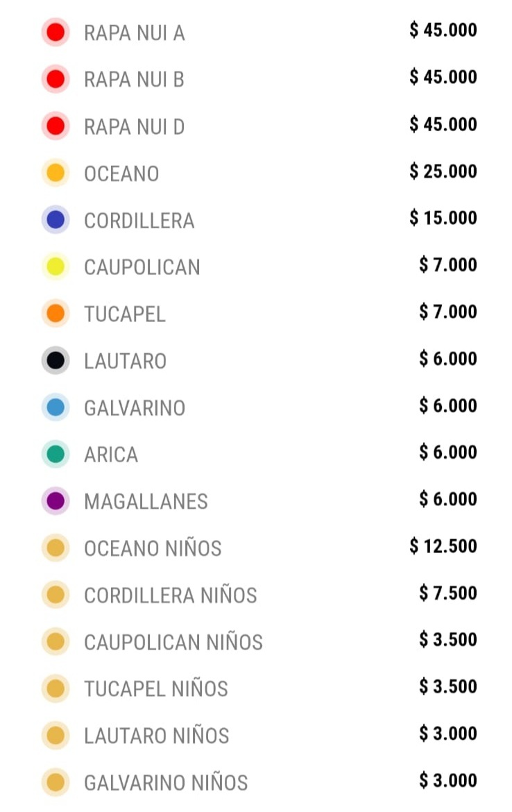This screenshot has width=512, height=812.
Task: Choose the CAUPOLICAN NIÑOS label
Action: tap(173, 642)
